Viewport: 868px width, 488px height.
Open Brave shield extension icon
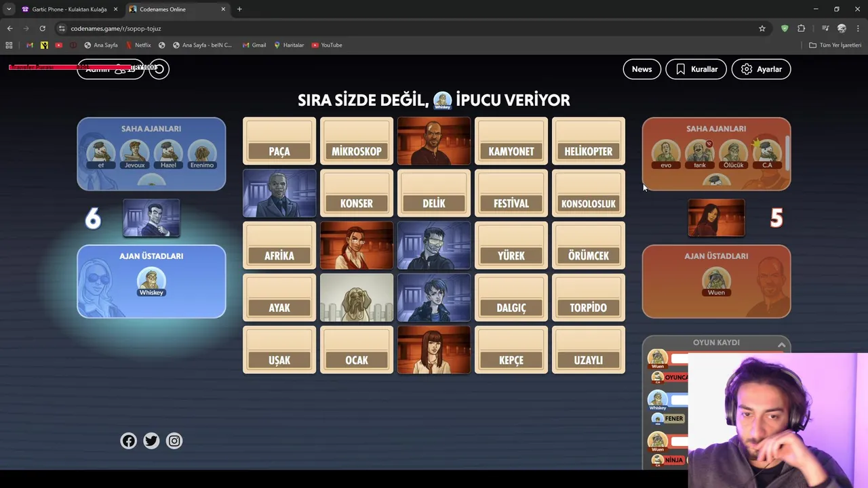[x=785, y=28]
